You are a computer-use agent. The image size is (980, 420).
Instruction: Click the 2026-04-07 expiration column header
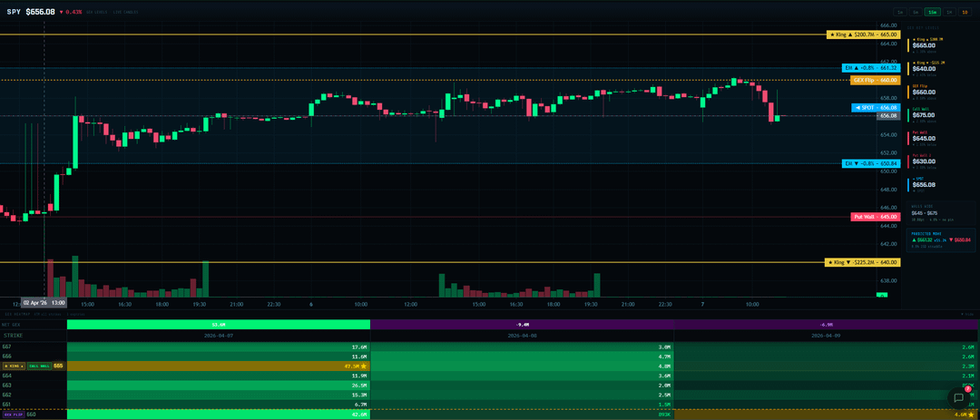[x=219, y=334]
